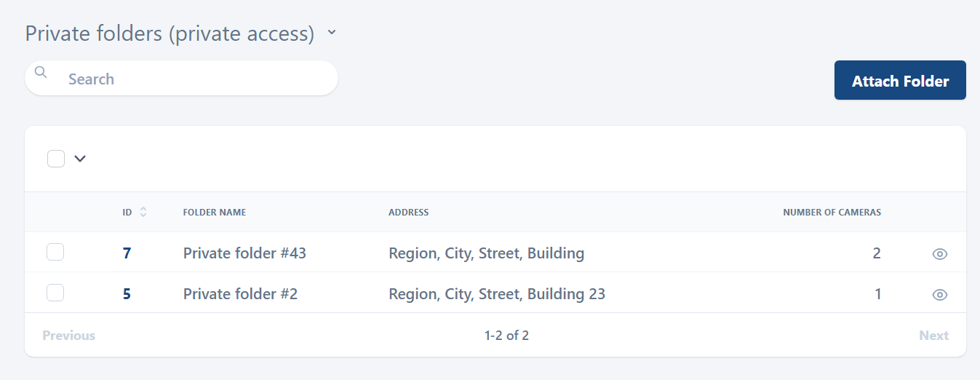Go to the Next page
Image resolution: width=980 pixels, height=380 pixels.
(933, 336)
